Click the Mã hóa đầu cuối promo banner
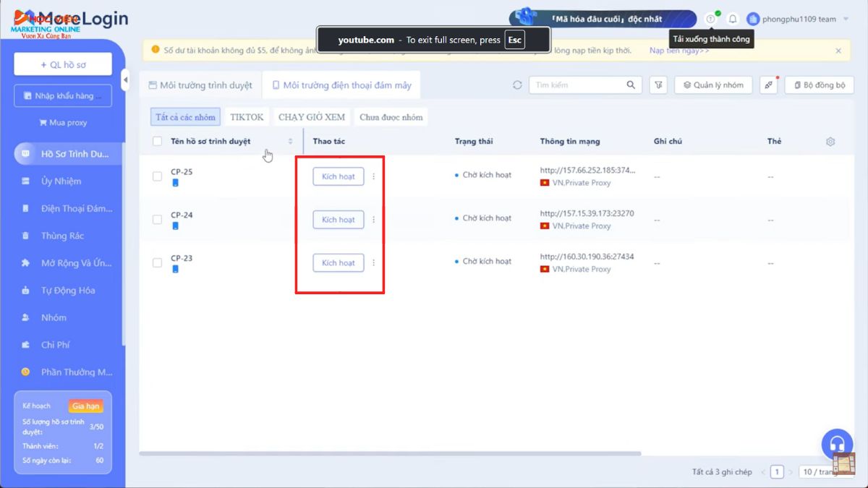 tap(603, 19)
